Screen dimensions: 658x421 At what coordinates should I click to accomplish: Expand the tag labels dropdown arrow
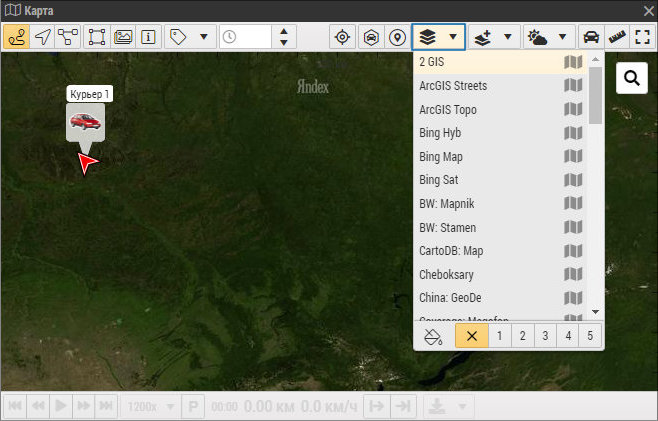[204, 37]
